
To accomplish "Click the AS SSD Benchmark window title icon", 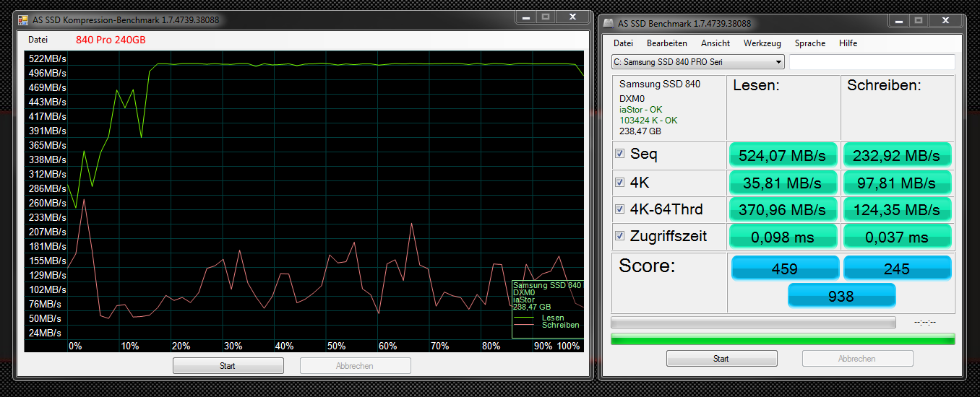I will coord(608,24).
